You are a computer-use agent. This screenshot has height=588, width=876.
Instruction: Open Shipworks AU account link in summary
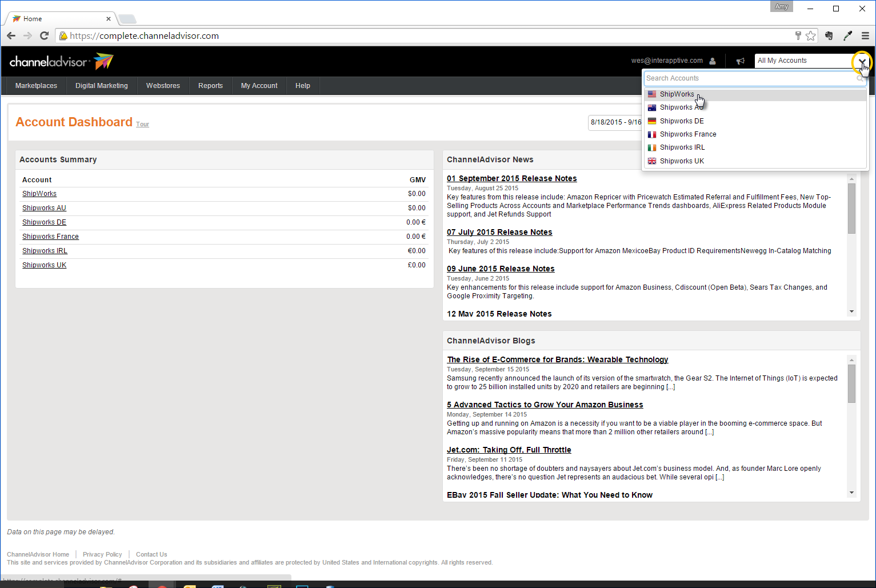44,208
